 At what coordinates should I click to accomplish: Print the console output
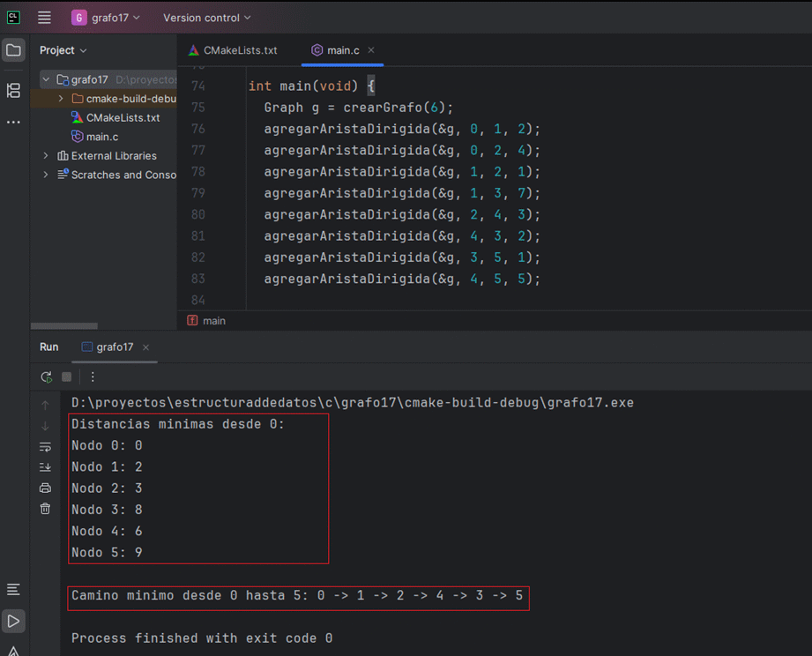point(45,488)
